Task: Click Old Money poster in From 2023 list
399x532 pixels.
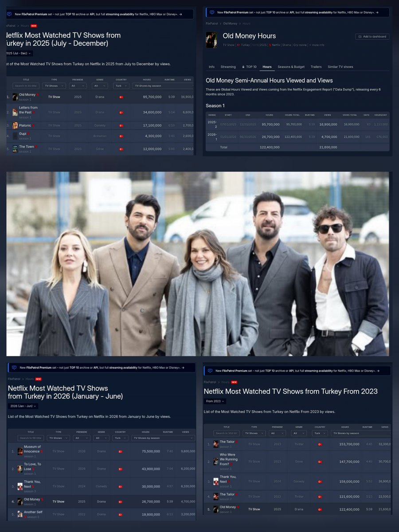Action: (216, 509)
